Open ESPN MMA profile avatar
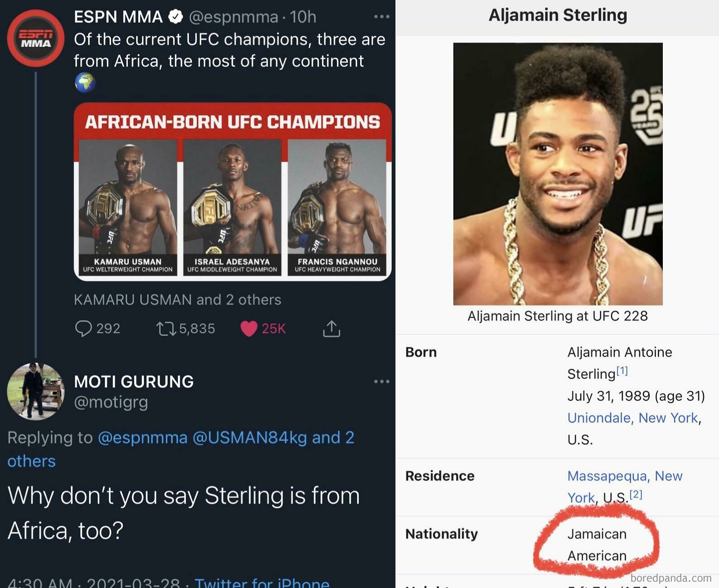719x588 pixels. pyautogui.click(x=35, y=39)
